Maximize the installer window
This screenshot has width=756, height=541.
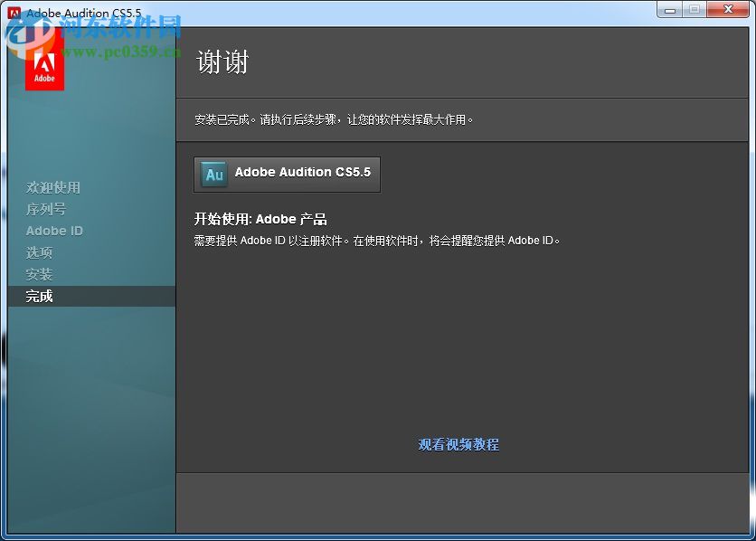point(695,10)
